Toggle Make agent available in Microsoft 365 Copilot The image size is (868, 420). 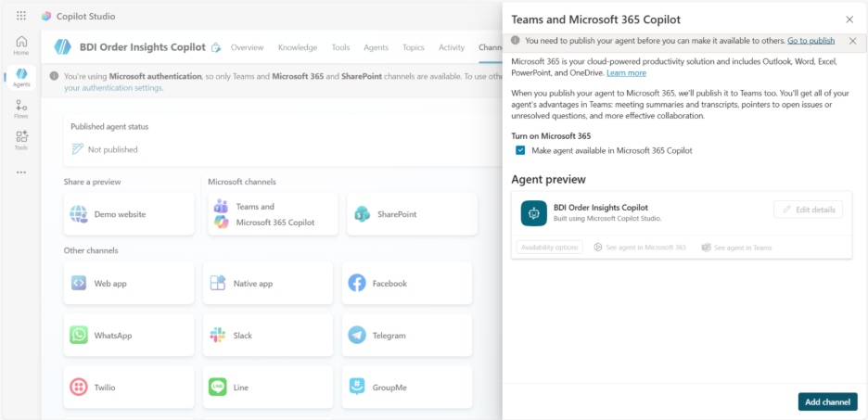[521, 150]
